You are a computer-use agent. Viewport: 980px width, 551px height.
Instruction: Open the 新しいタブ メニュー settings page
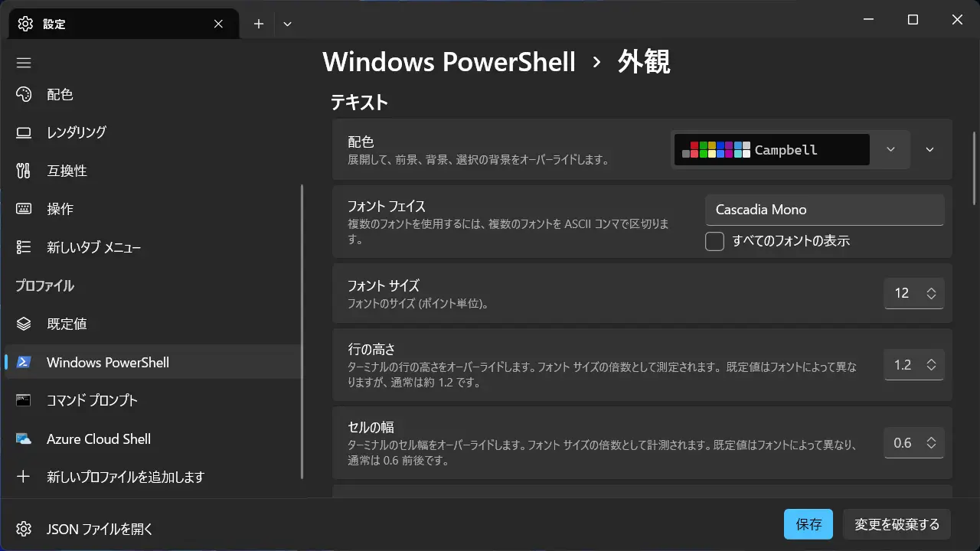(x=93, y=247)
